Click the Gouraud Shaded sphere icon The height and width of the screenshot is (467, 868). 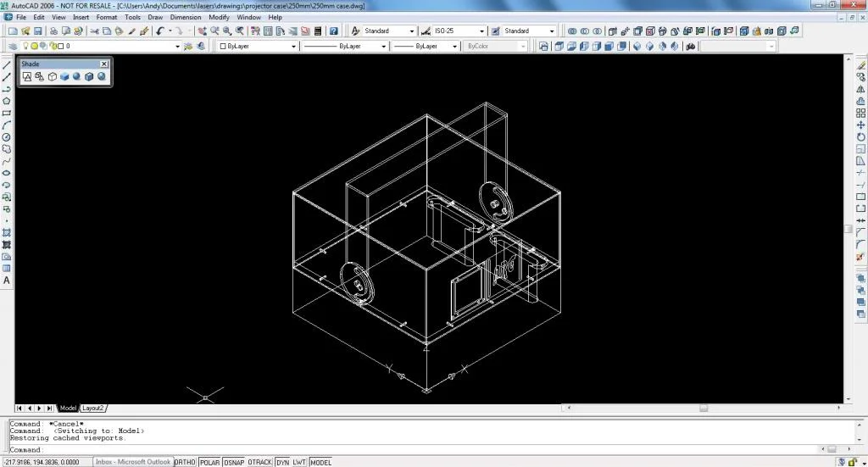pos(76,76)
